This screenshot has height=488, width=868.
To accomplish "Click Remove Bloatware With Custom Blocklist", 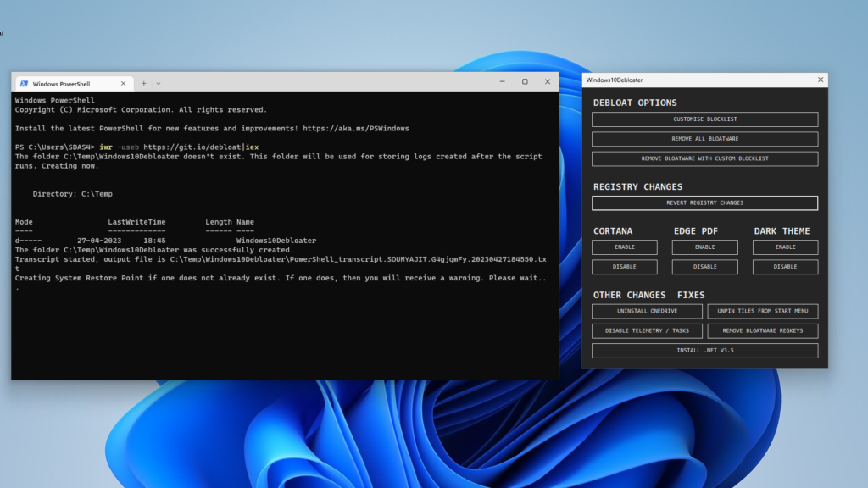I will 704,158.
